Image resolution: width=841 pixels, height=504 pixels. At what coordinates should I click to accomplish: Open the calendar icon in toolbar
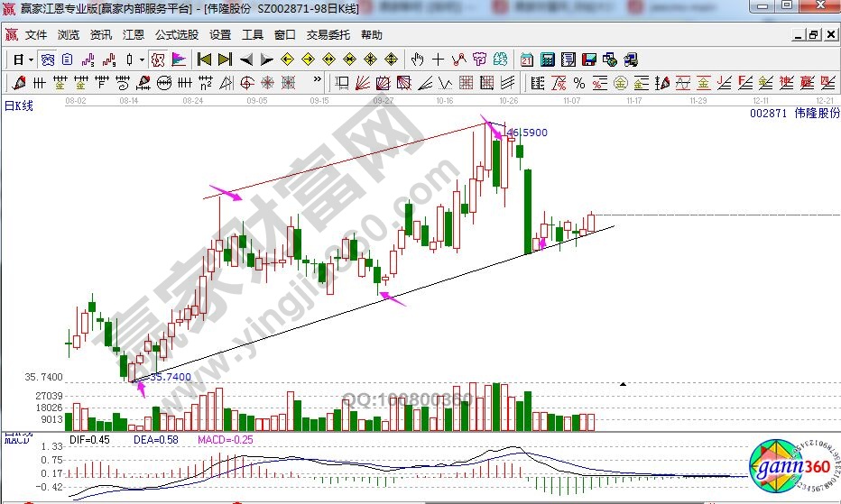(x=526, y=60)
